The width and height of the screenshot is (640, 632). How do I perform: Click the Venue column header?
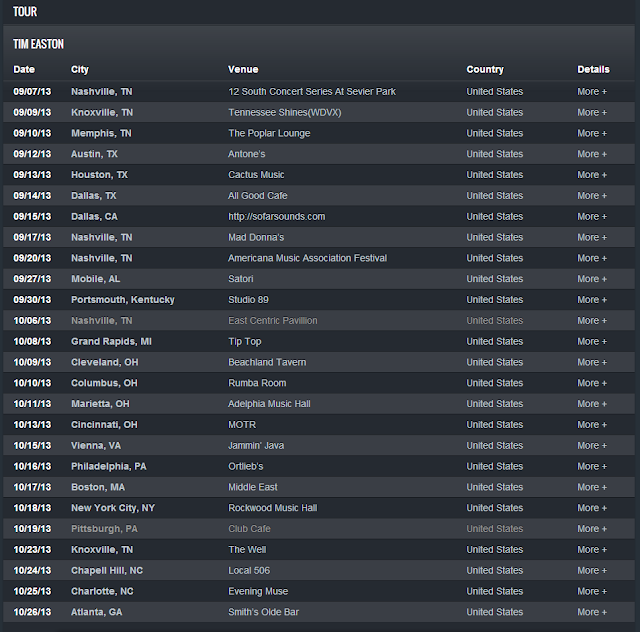pyautogui.click(x=243, y=69)
